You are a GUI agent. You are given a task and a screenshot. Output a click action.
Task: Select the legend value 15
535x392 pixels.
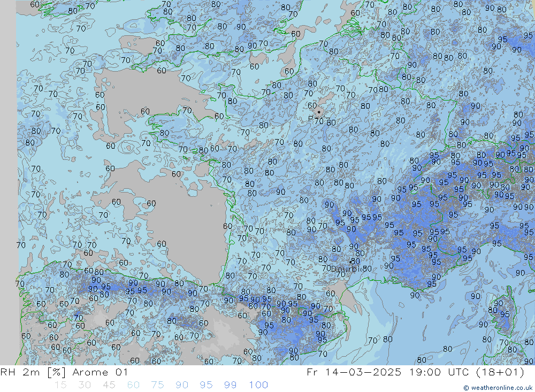(x=60, y=385)
